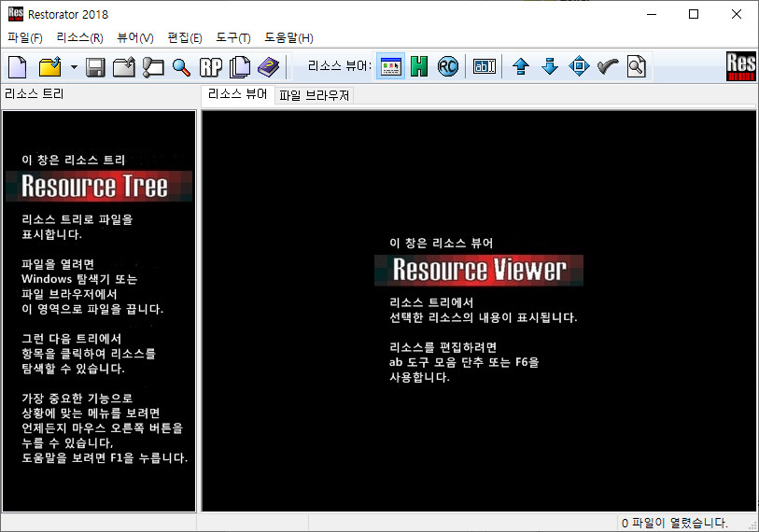Select default resource view mode icon
Image resolution: width=759 pixels, height=532 pixels.
(390, 66)
